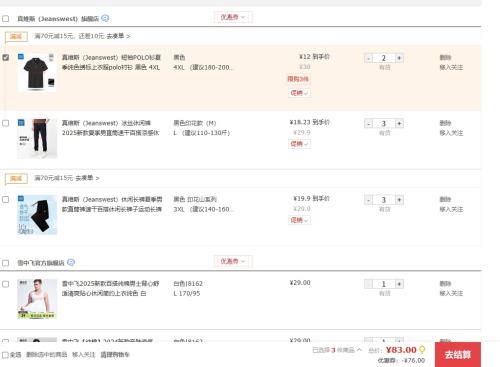The width and height of the screenshot is (500, 367).
Task: Open chat icon beside Jeanswest store name
Action: coord(105,18)
